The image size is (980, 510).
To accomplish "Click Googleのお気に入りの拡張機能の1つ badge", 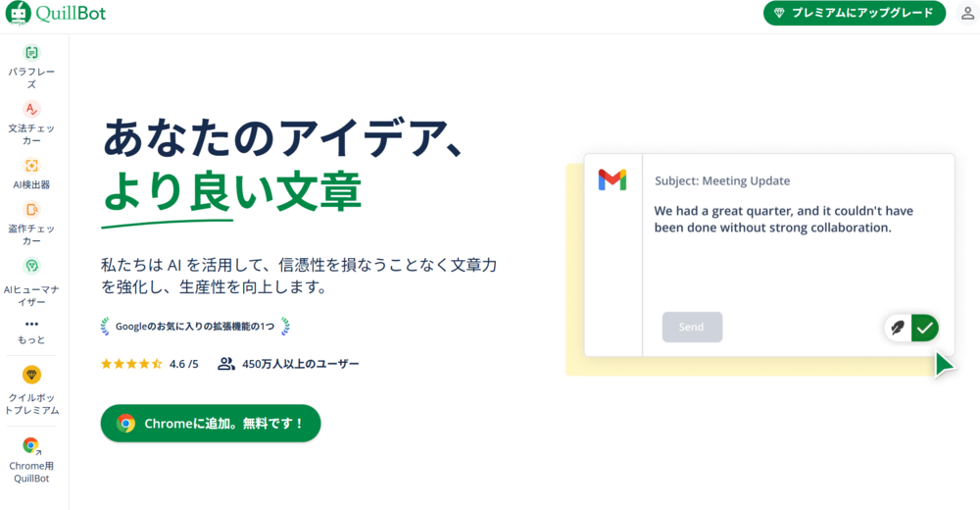I will (x=195, y=327).
